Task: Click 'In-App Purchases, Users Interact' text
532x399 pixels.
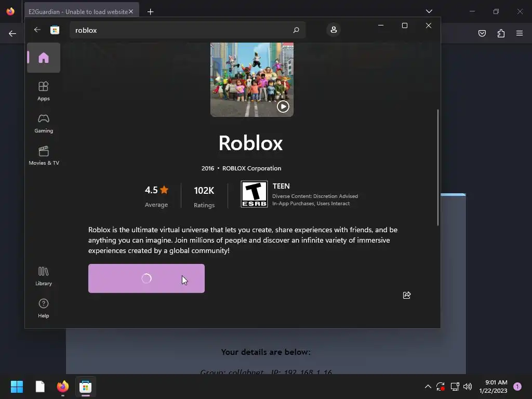Action: coord(311,204)
